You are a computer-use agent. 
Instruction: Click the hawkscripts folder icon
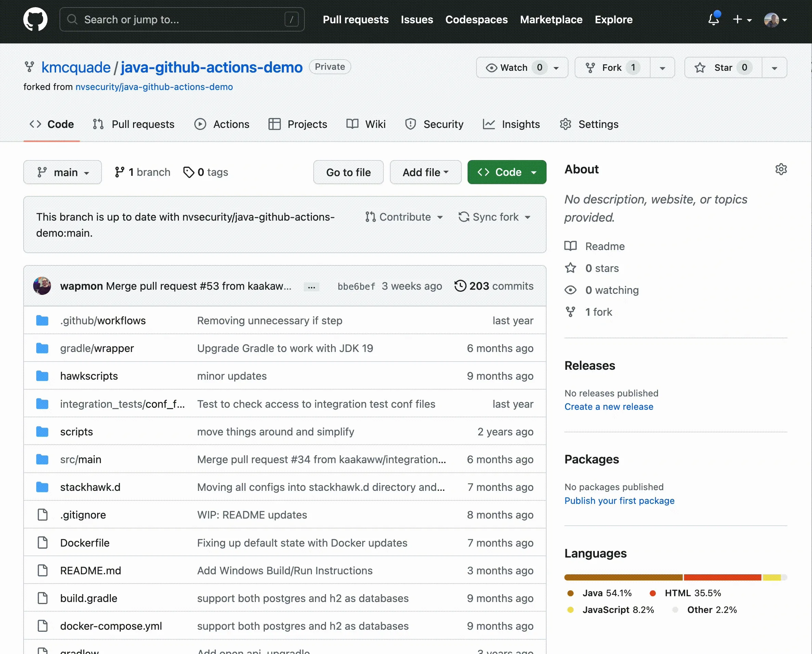click(42, 376)
